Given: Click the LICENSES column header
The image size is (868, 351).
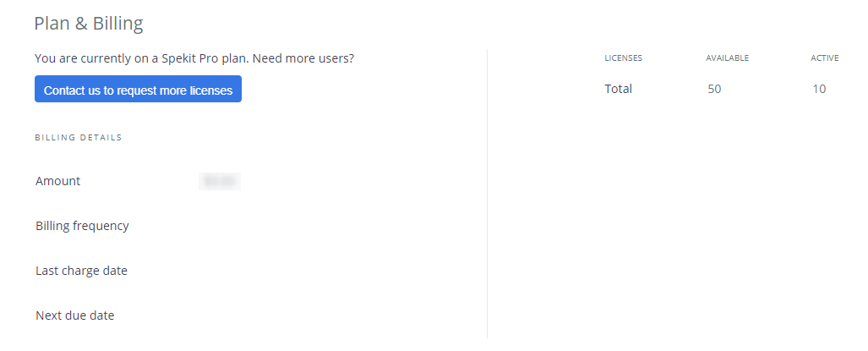Looking at the screenshot, I should pyautogui.click(x=624, y=58).
